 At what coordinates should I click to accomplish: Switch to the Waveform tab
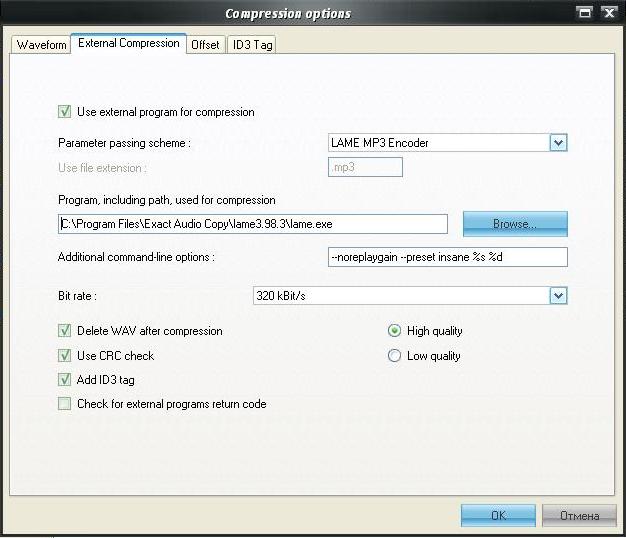pyautogui.click(x=41, y=45)
